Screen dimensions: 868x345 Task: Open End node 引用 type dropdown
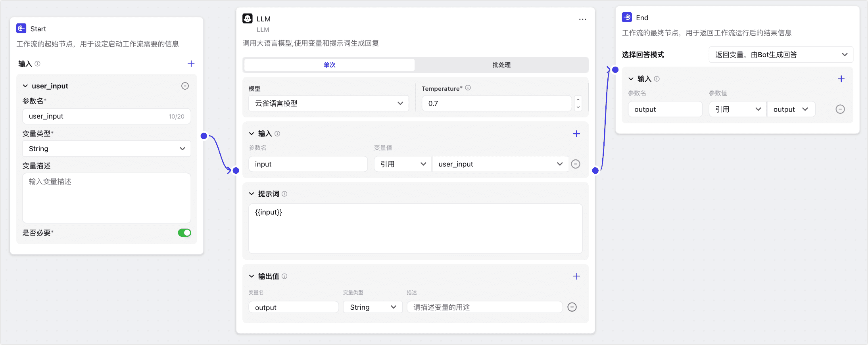click(x=737, y=109)
